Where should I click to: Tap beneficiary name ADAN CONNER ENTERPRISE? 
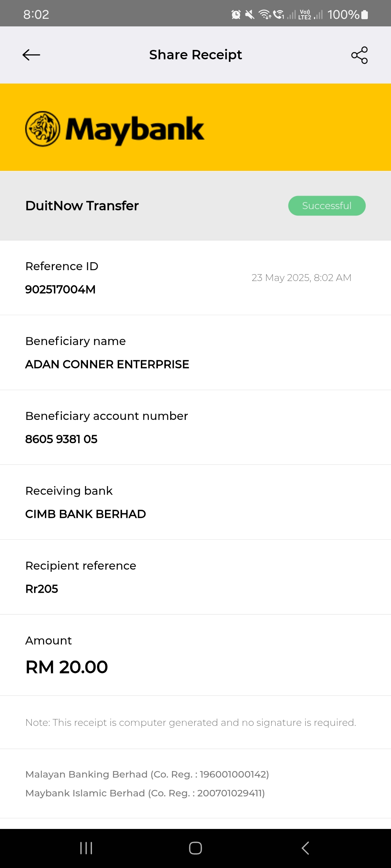(x=107, y=364)
